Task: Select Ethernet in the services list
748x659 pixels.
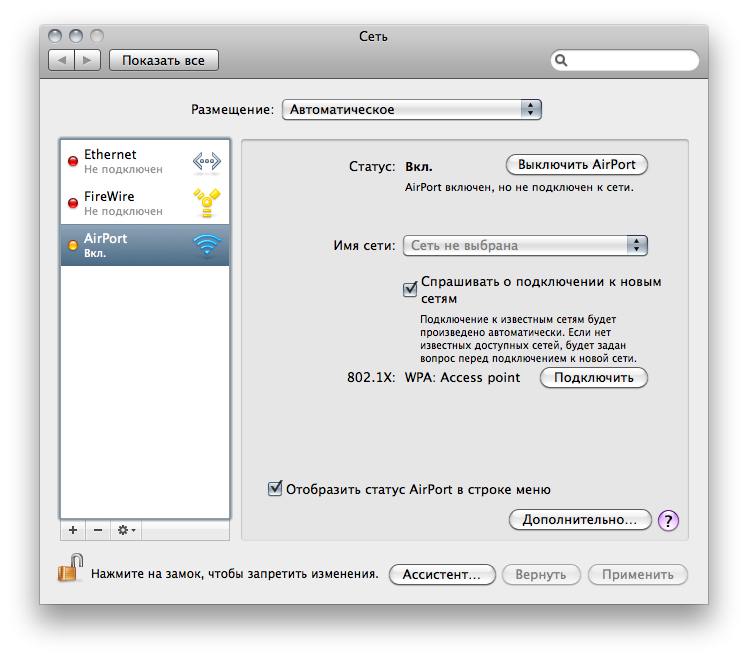Action: (145, 161)
